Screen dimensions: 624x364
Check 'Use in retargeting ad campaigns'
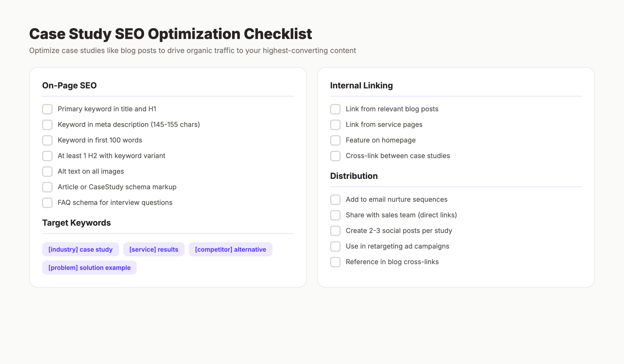click(x=335, y=246)
